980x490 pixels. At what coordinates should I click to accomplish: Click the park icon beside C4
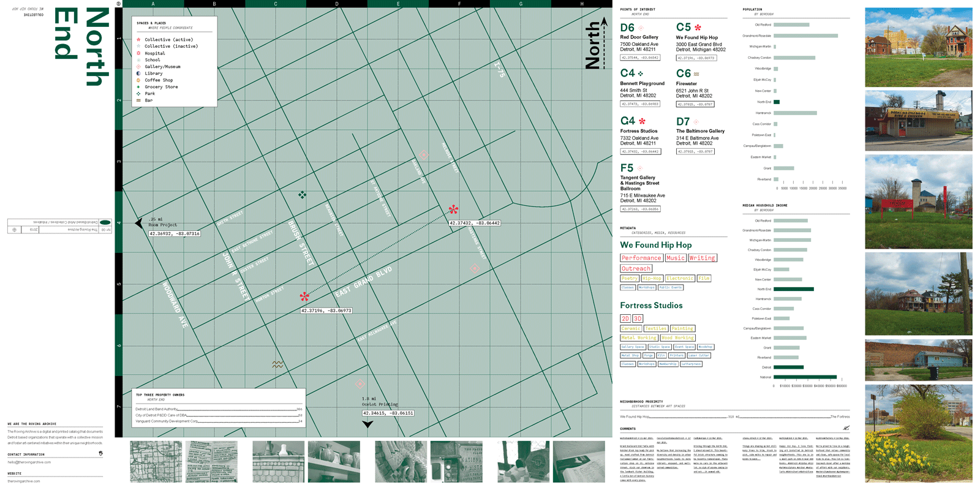[641, 73]
